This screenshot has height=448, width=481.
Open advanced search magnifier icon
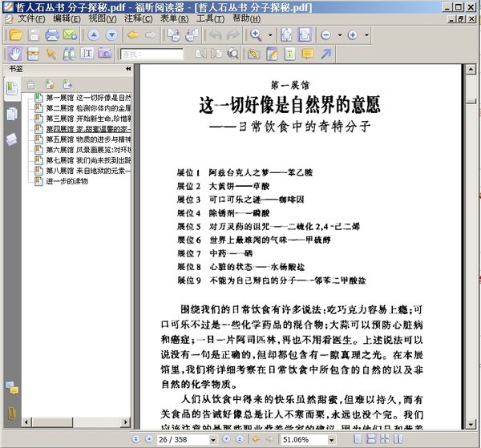[x=232, y=54]
